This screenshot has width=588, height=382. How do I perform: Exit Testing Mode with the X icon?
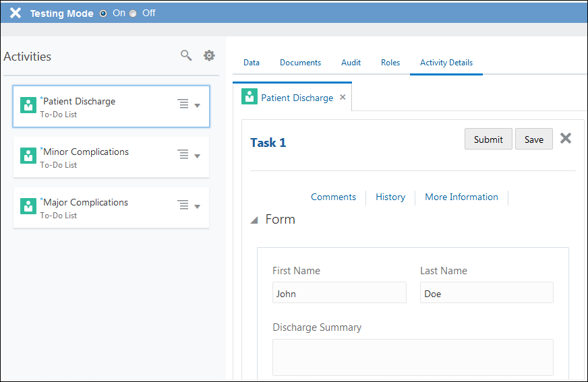tap(15, 13)
